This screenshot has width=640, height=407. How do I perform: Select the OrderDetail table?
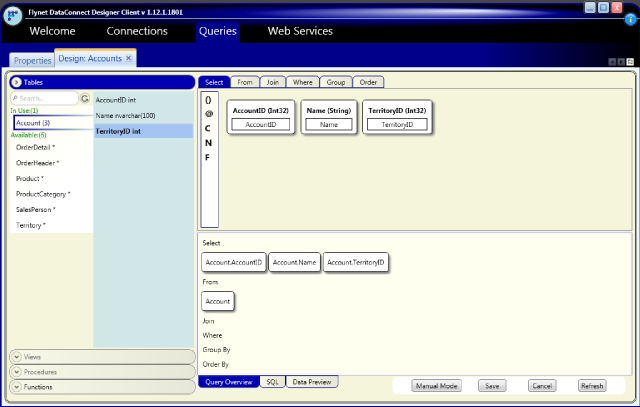point(36,147)
